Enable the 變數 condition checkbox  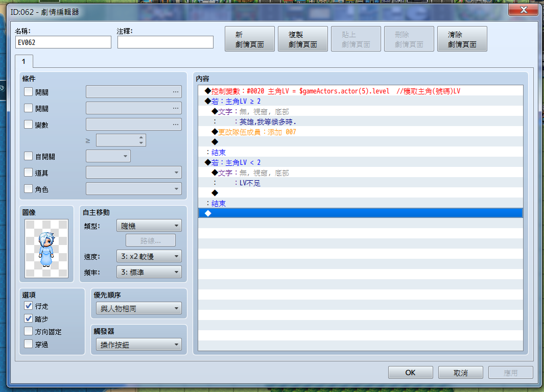pos(29,125)
